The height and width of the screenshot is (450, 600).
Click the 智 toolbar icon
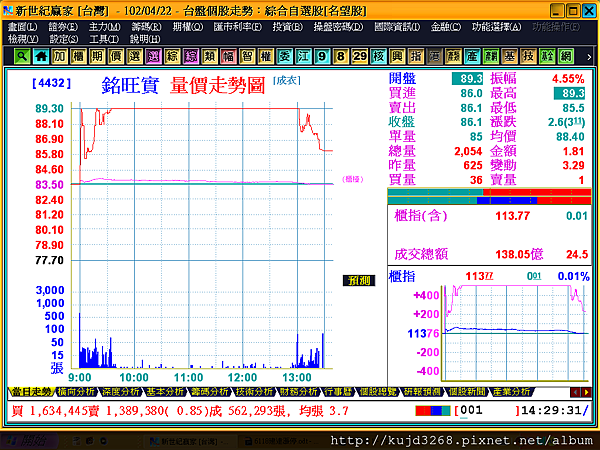coord(247,57)
